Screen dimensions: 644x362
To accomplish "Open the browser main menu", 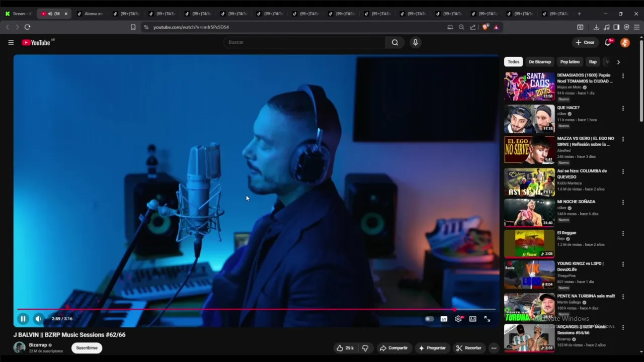I will [x=636, y=27].
